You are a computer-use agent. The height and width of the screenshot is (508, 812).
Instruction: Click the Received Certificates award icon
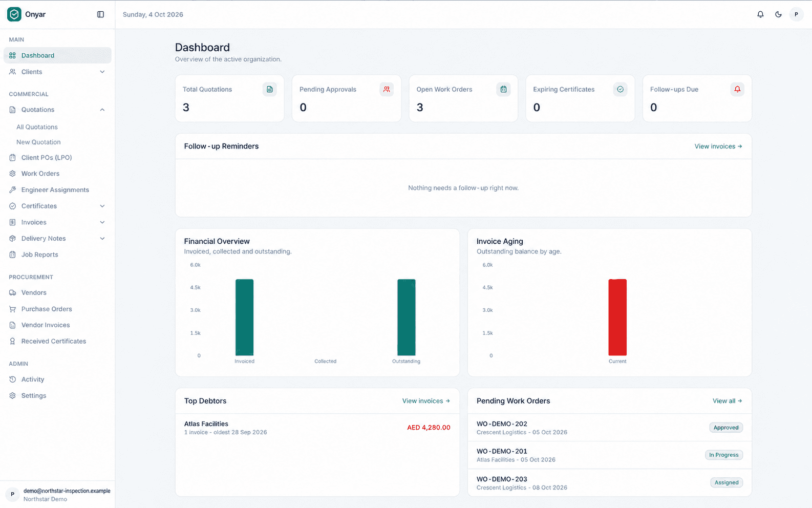pos(13,341)
